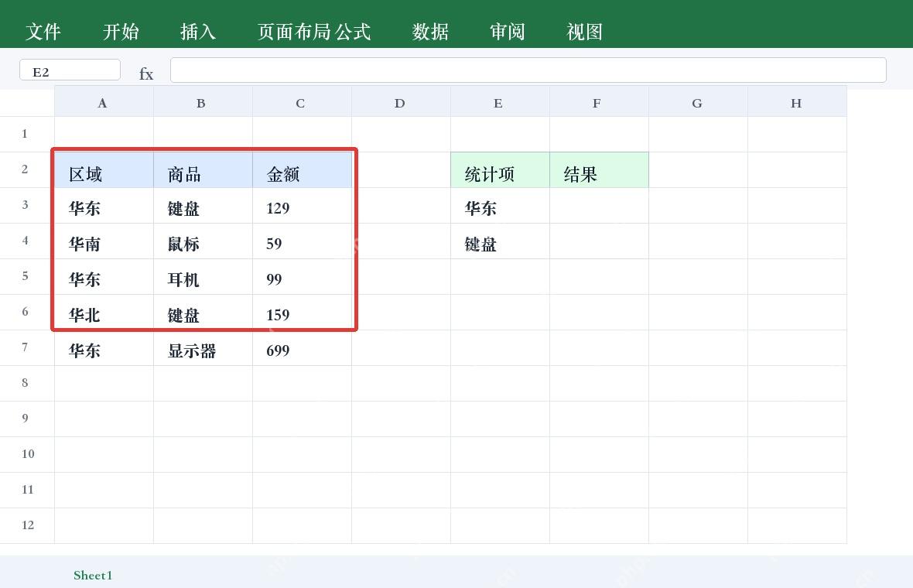Open the 文件 menu
913x588 pixels.
pos(43,32)
